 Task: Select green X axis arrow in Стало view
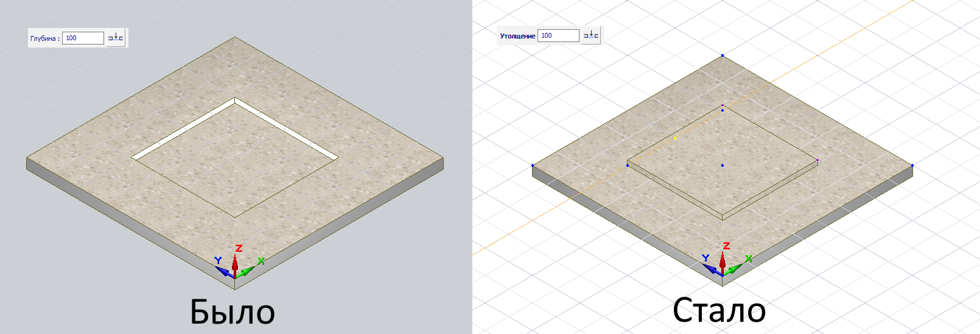[x=737, y=267]
